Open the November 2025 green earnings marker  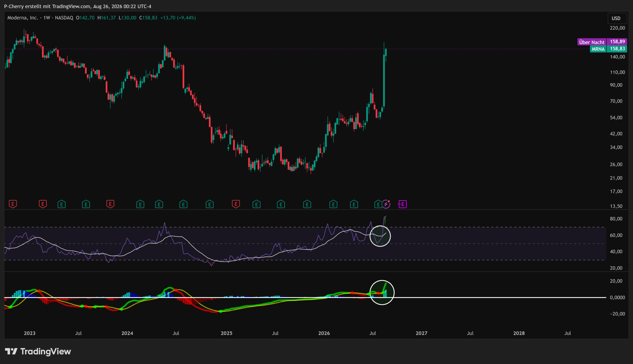[307, 204]
